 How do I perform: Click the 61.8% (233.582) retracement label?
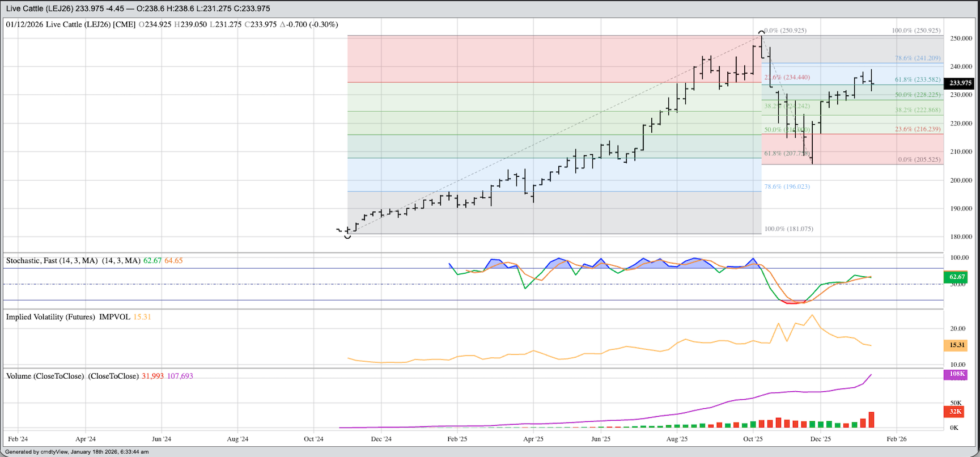(x=917, y=80)
